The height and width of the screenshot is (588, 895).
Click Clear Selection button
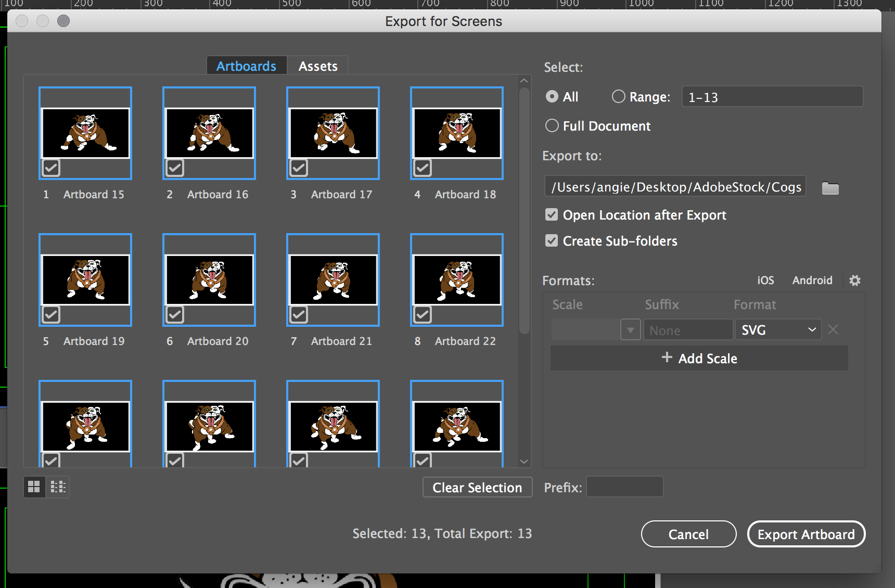click(477, 488)
